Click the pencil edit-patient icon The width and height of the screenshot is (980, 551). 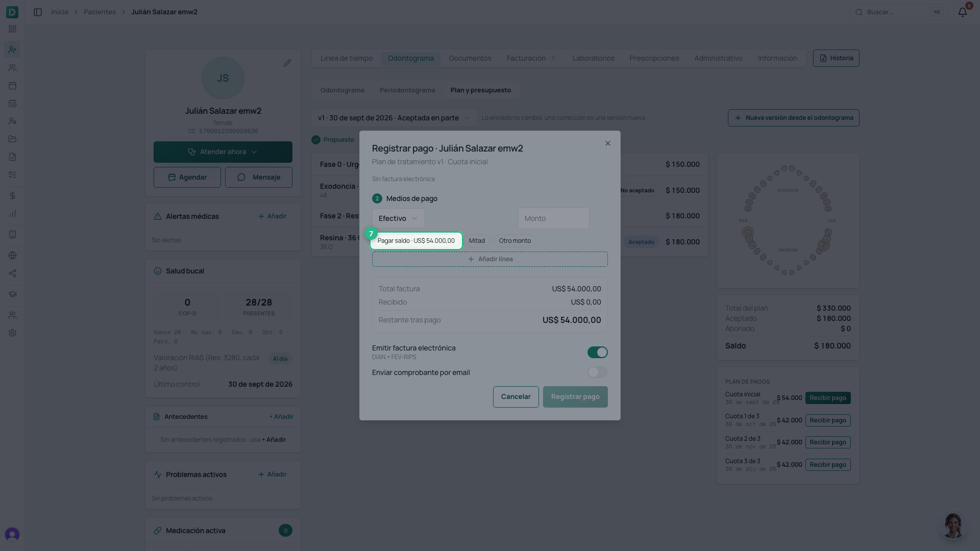[x=287, y=63]
